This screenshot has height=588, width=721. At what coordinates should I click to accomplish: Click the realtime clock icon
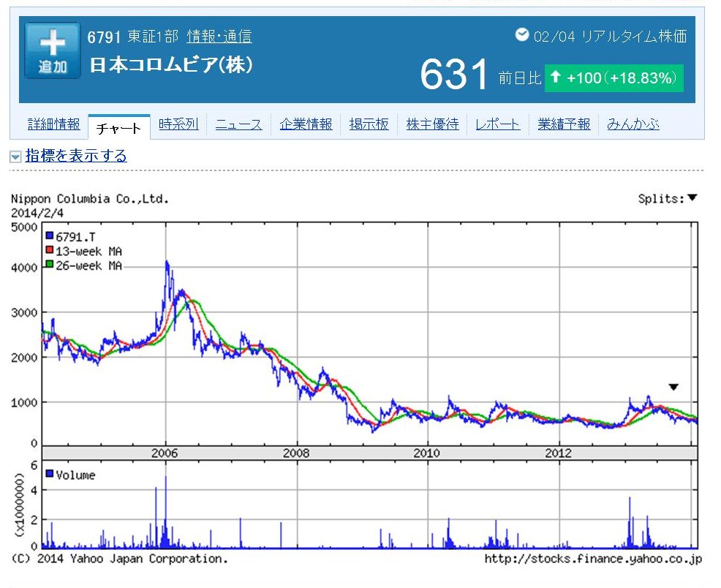522,34
